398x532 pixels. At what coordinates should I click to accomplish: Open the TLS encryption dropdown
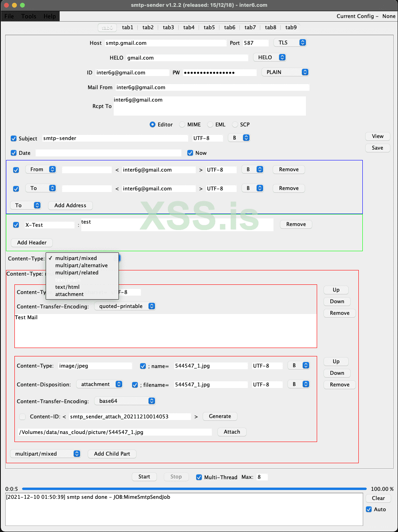[x=290, y=42]
